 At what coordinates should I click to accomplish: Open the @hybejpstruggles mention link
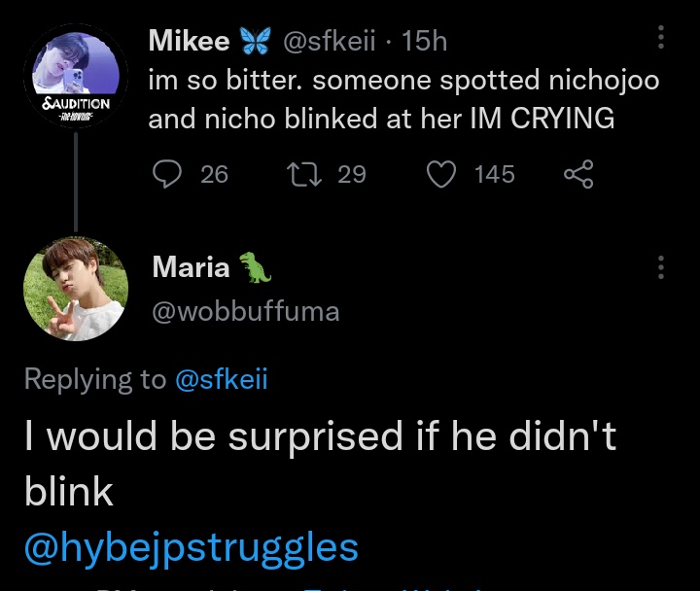[x=192, y=548]
